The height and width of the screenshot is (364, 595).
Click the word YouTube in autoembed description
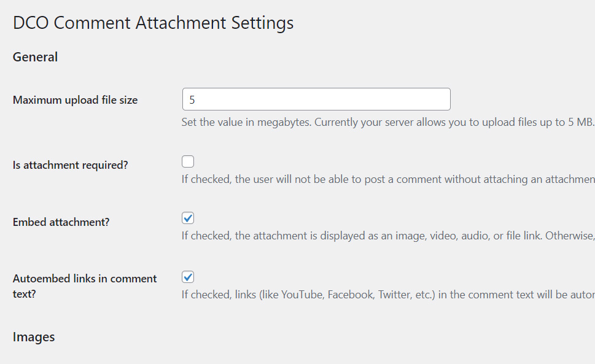pyautogui.click(x=302, y=295)
